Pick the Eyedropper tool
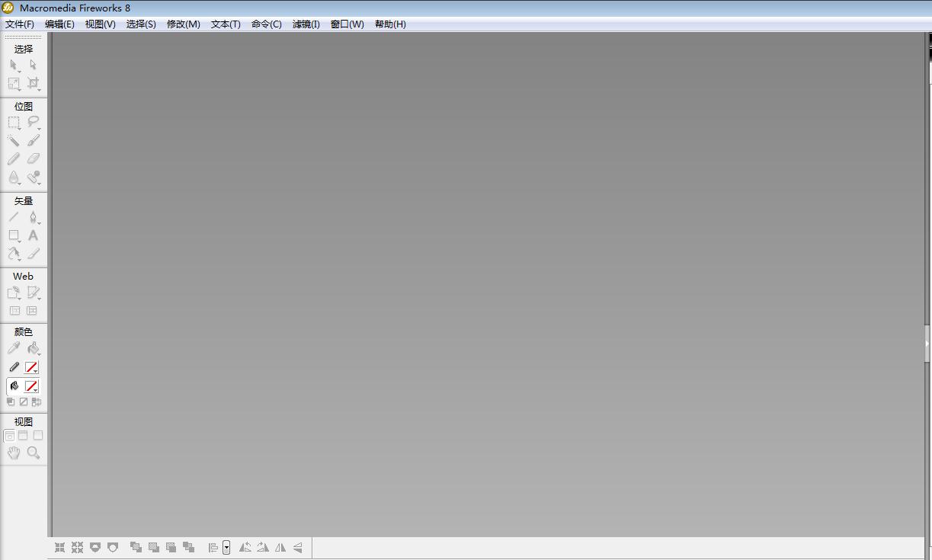 [x=14, y=348]
